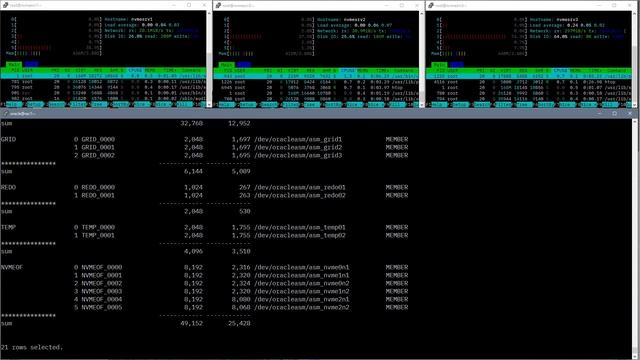The image size is (640, 360).
Task: Sort by CPU% column in nvmesrv3 htop
Action: [561, 70]
